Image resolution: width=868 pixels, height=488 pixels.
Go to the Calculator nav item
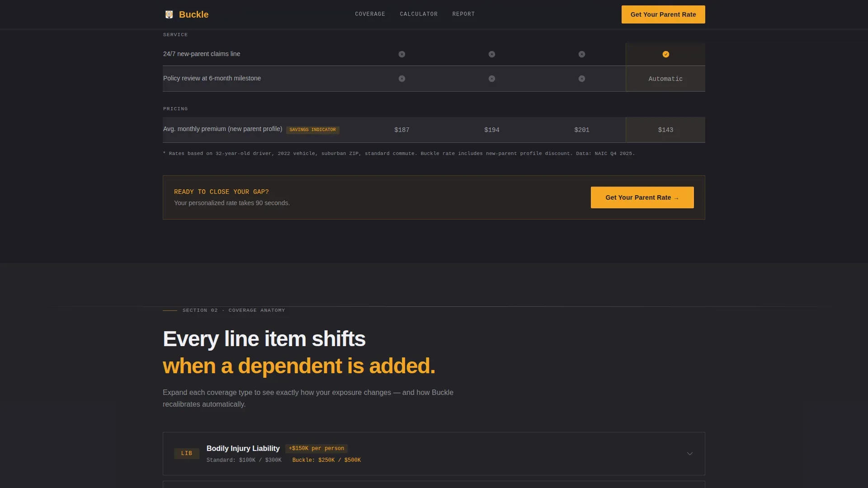click(419, 14)
